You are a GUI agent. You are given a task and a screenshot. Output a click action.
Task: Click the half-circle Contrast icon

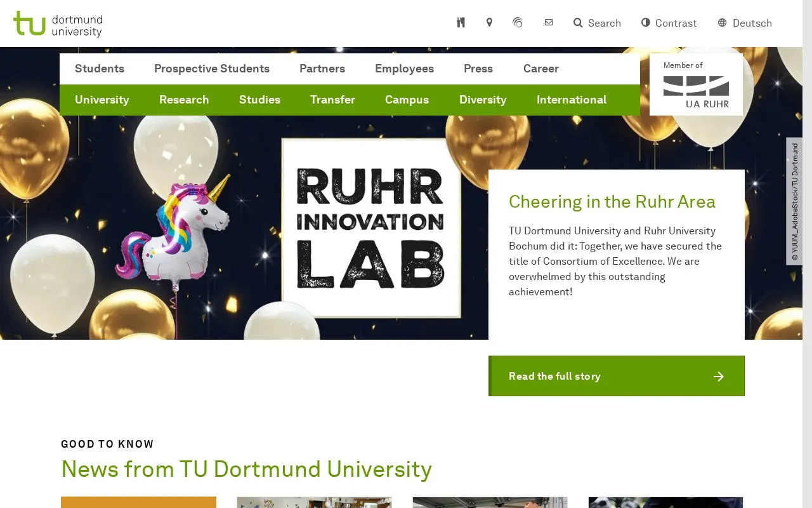click(646, 22)
